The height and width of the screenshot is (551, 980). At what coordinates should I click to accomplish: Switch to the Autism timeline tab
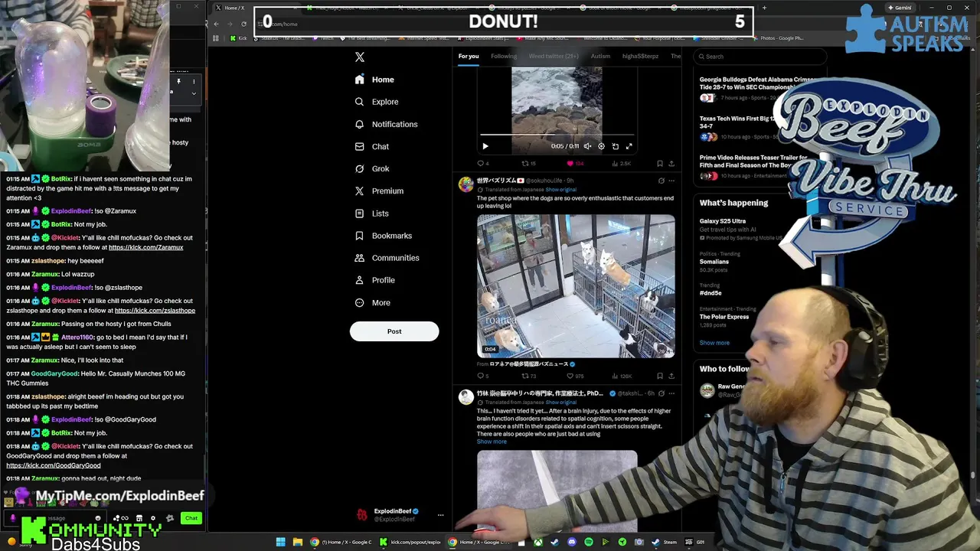[x=600, y=56]
